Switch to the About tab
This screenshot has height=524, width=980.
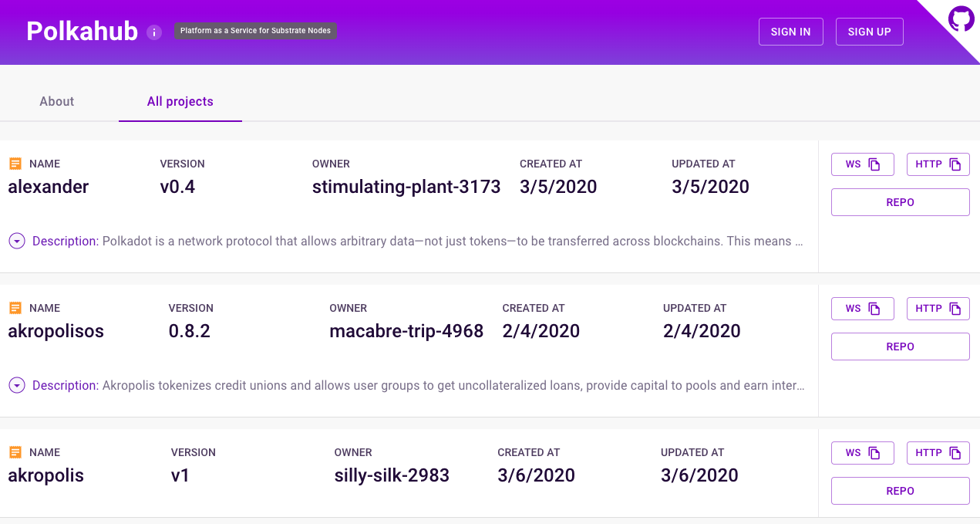pos(57,102)
